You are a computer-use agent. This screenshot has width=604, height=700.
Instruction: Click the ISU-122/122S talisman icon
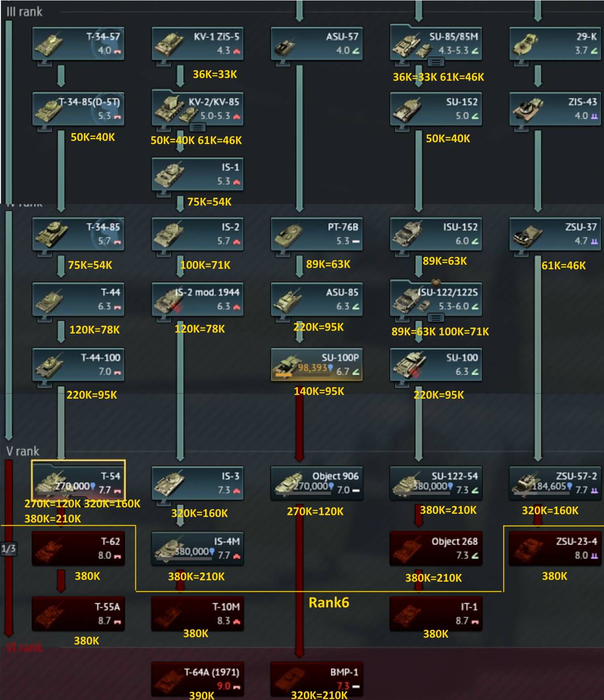click(436, 283)
